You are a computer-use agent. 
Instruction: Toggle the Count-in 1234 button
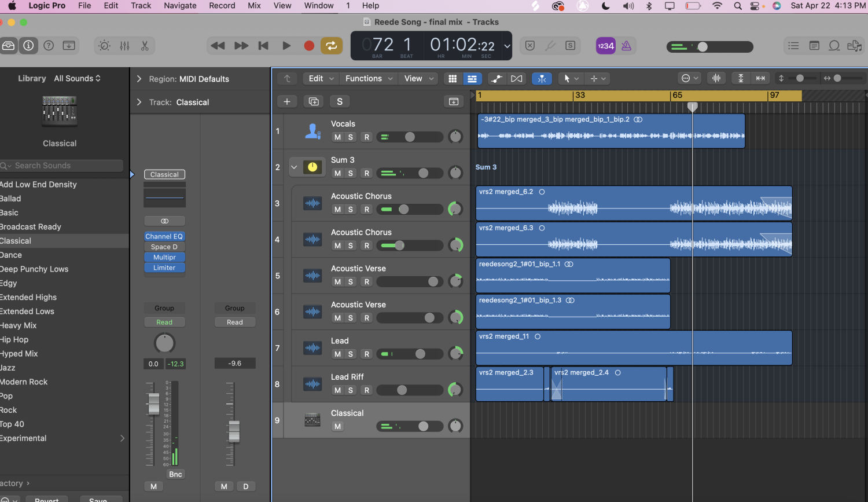(x=606, y=46)
